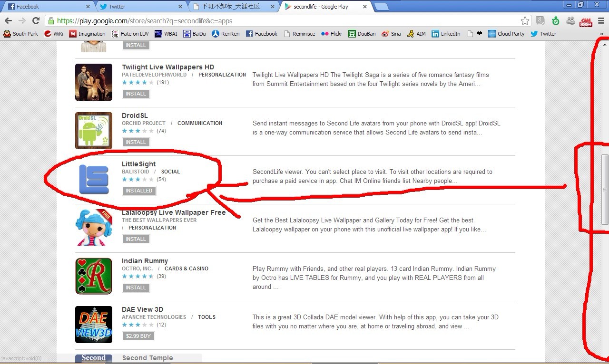Viewport: 609px width, 364px height.
Task: Open a new tab with the tab-strip button
Action: [381, 7]
